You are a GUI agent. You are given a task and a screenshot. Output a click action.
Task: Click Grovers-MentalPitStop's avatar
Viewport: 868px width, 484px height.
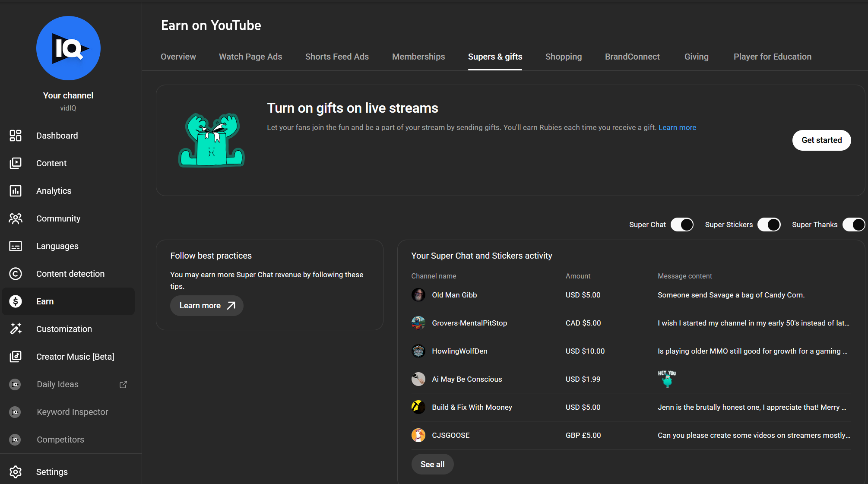[x=418, y=323]
